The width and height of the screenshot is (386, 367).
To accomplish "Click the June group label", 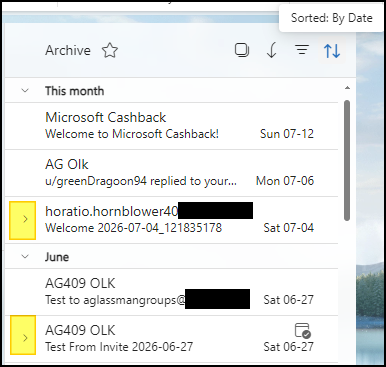I will [x=57, y=257].
